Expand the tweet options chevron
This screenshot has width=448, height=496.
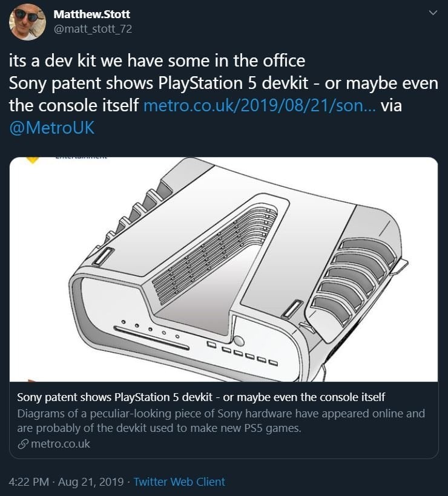pyautogui.click(x=432, y=13)
